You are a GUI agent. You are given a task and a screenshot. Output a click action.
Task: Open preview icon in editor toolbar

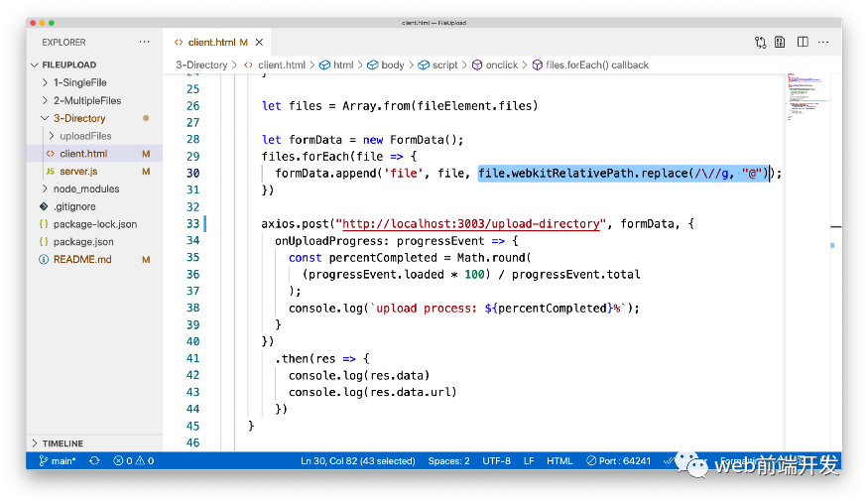(780, 42)
